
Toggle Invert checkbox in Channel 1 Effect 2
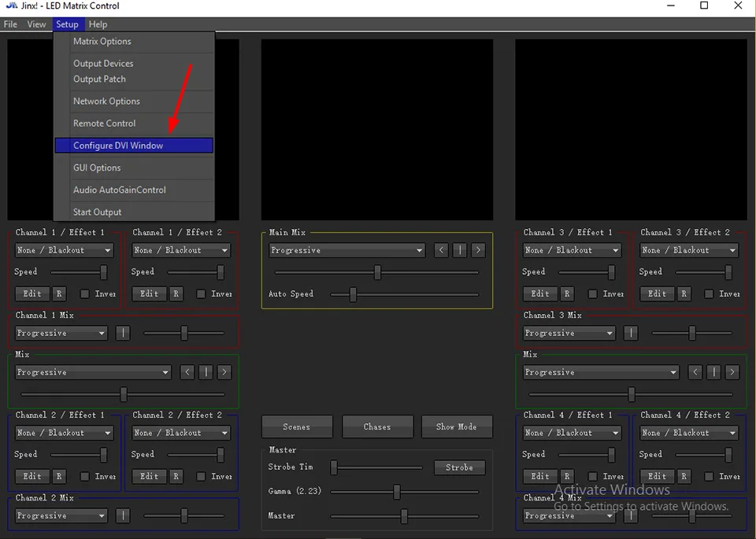click(201, 293)
